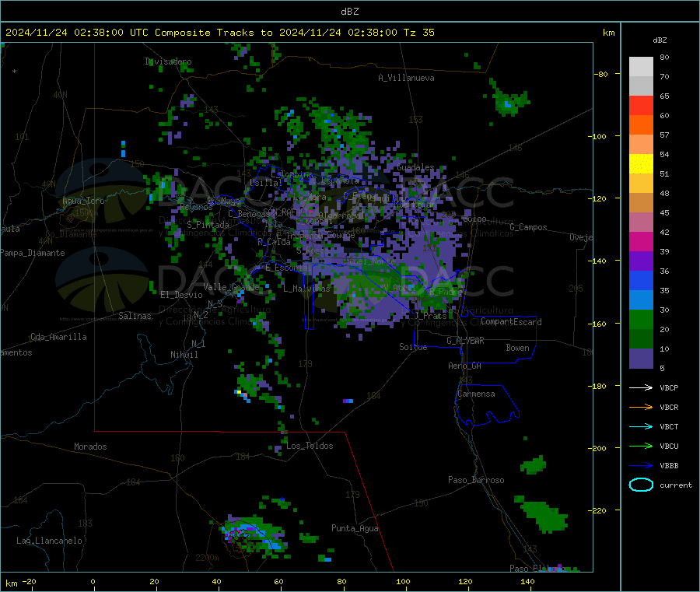Click the 'G_Campos' map label
Viewport: 700px width, 592px height.
pos(528,227)
